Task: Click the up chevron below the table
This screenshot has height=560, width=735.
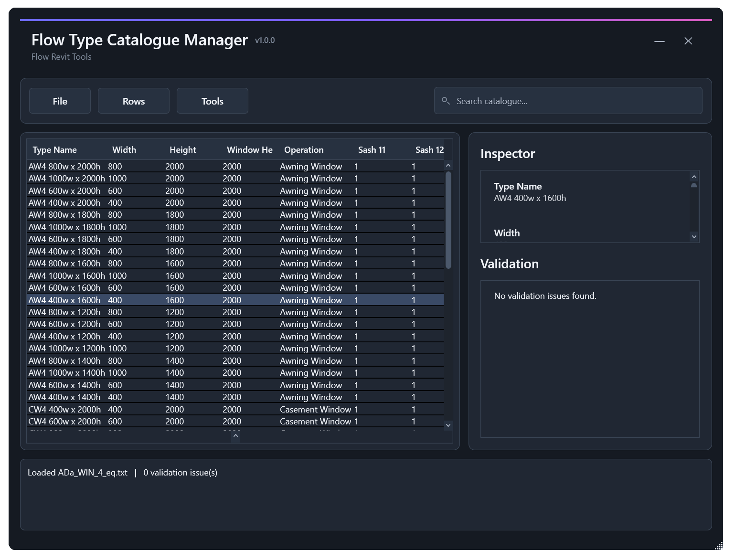Action: point(235,436)
